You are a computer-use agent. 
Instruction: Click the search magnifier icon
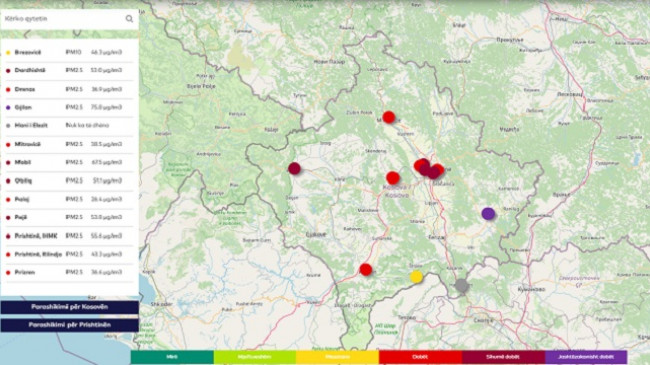pos(129,19)
